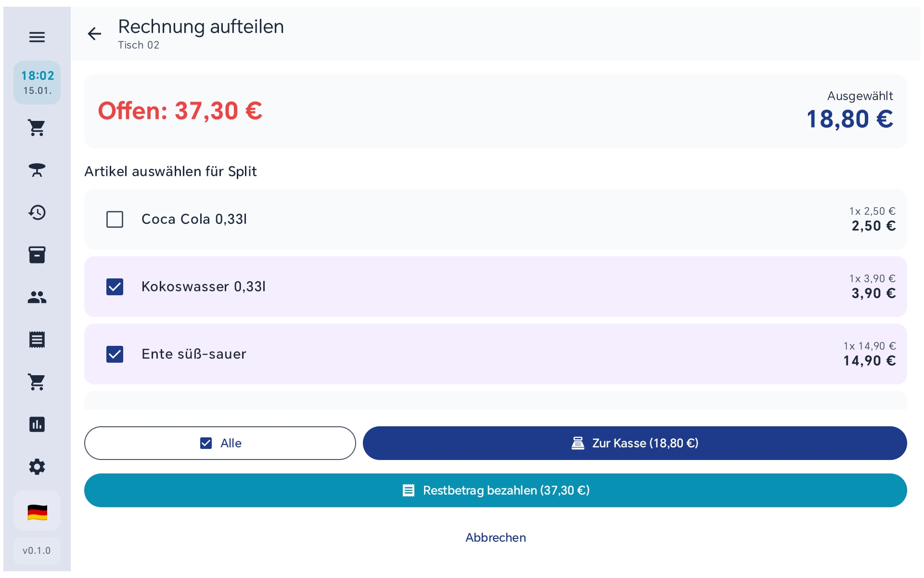Open the top shopping cart icon
The image size is (924, 578).
[x=37, y=128]
